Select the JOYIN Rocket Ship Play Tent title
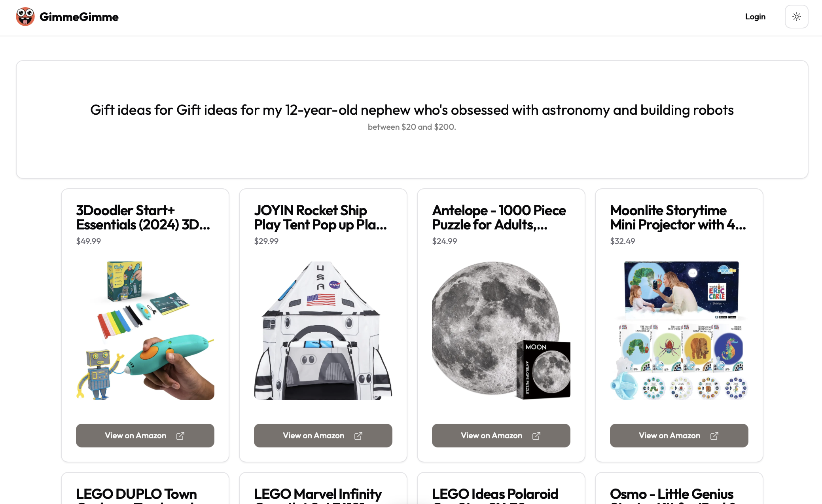Viewport: 822px width, 504px height. (x=320, y=218)
